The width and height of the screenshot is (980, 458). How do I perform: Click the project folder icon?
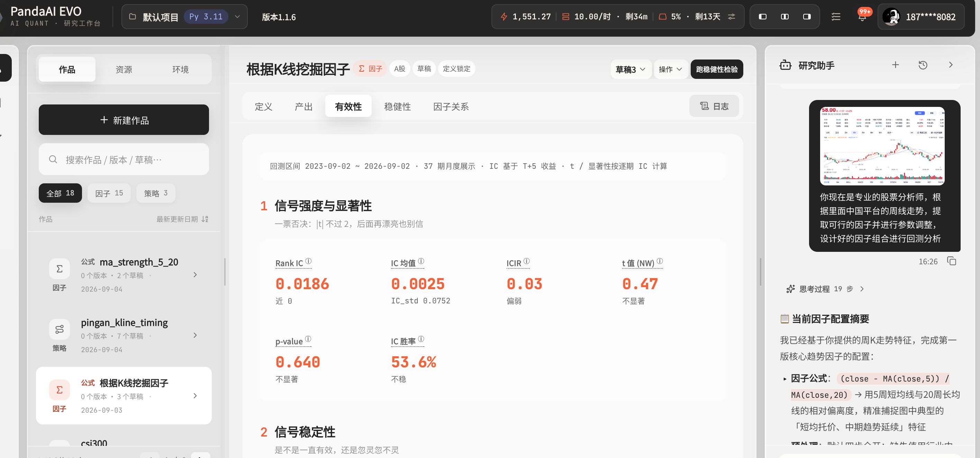(x=133, y=17)
